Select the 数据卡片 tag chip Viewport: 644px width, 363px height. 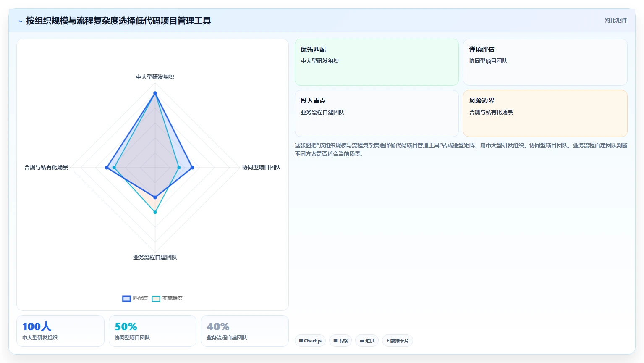[x=398, y=341]
